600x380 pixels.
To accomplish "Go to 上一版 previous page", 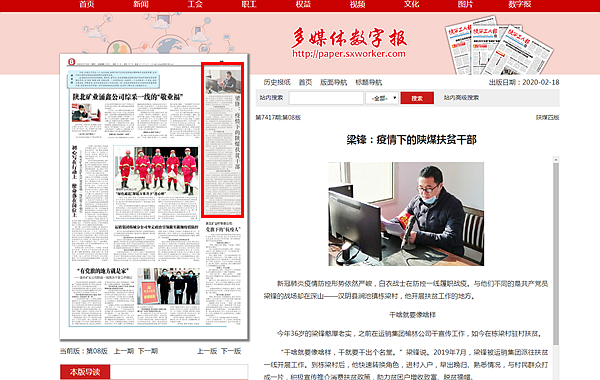I will [207, 351].
